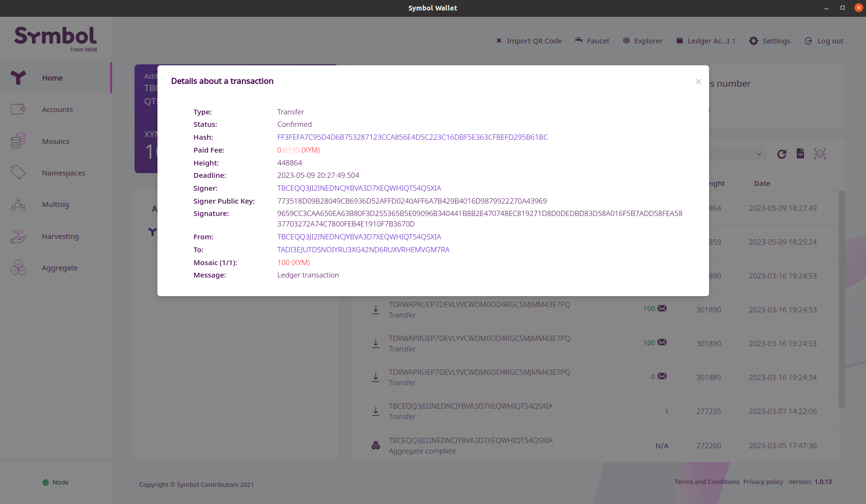Open Node settings label
The width and height of the screenshot is (866, 504).
coord(60,482)
